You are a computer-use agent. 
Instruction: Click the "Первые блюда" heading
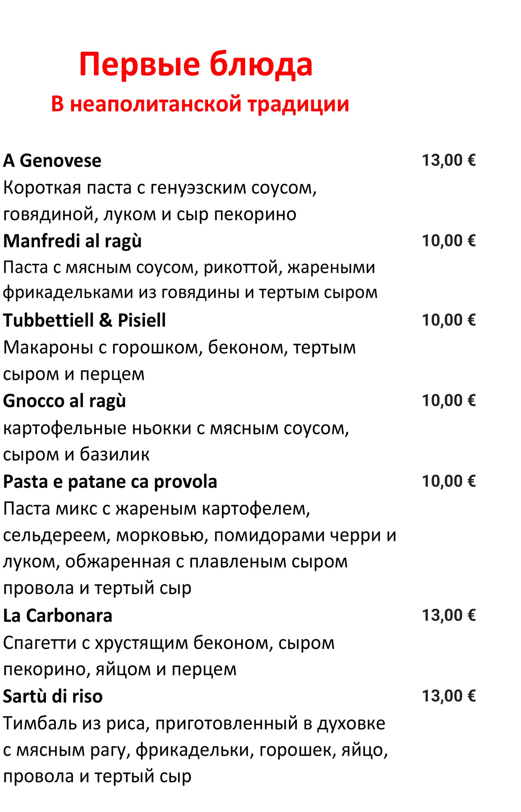(196, 64)
